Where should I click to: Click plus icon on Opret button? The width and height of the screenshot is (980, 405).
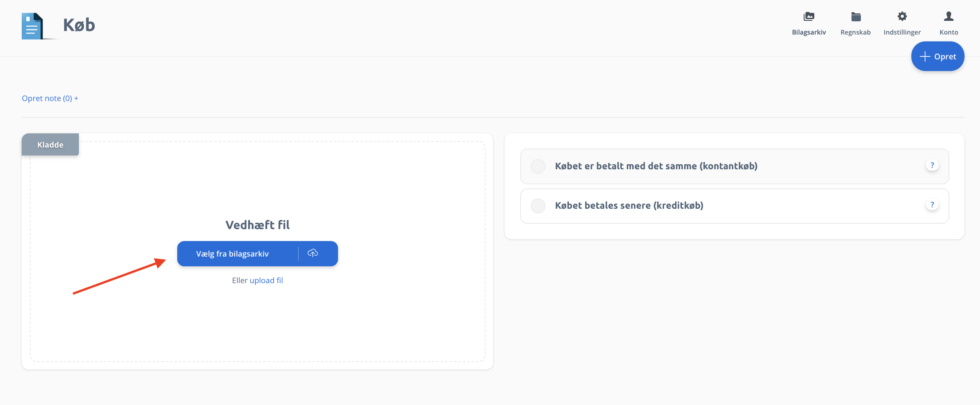[x=925, y=56]
